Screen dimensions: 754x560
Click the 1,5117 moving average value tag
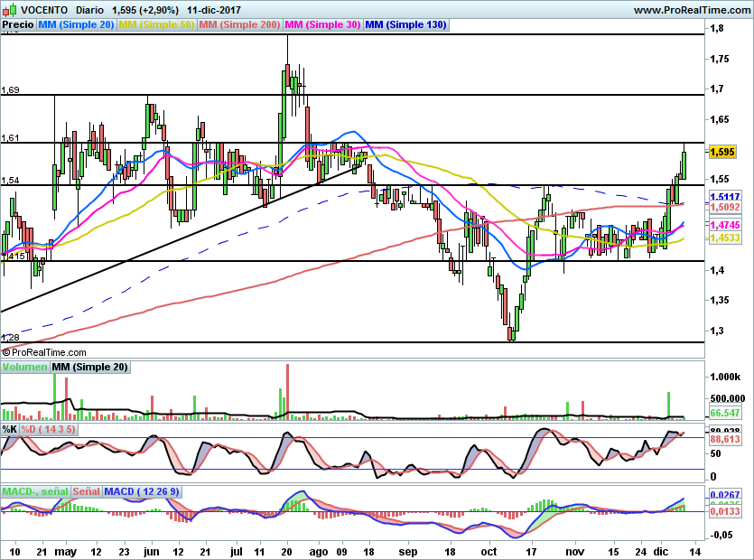point(725,197)
